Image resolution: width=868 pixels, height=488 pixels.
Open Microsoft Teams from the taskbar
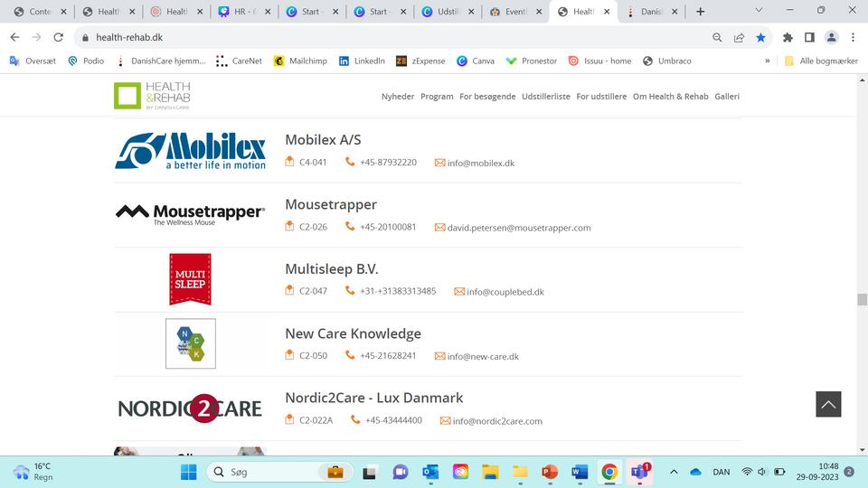(x=639, y=472)
